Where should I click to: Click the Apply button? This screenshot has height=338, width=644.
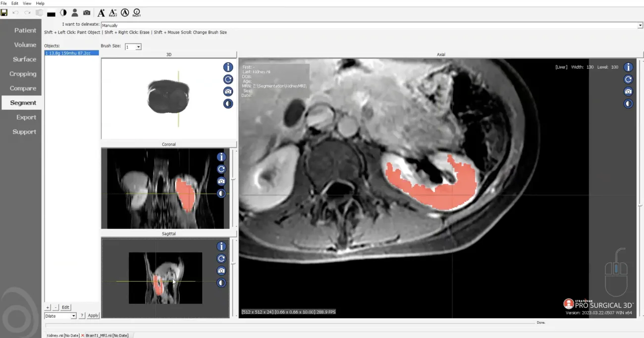point(93,316)
